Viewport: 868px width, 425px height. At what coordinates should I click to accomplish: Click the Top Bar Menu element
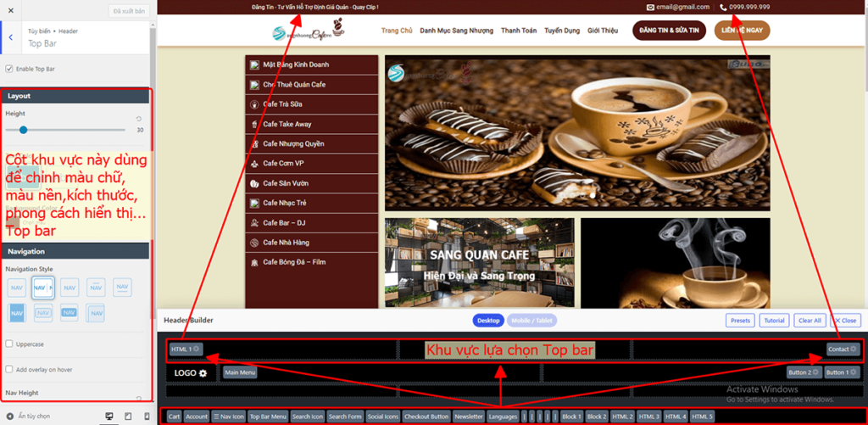pyautogui.click(x=269, y=417)
